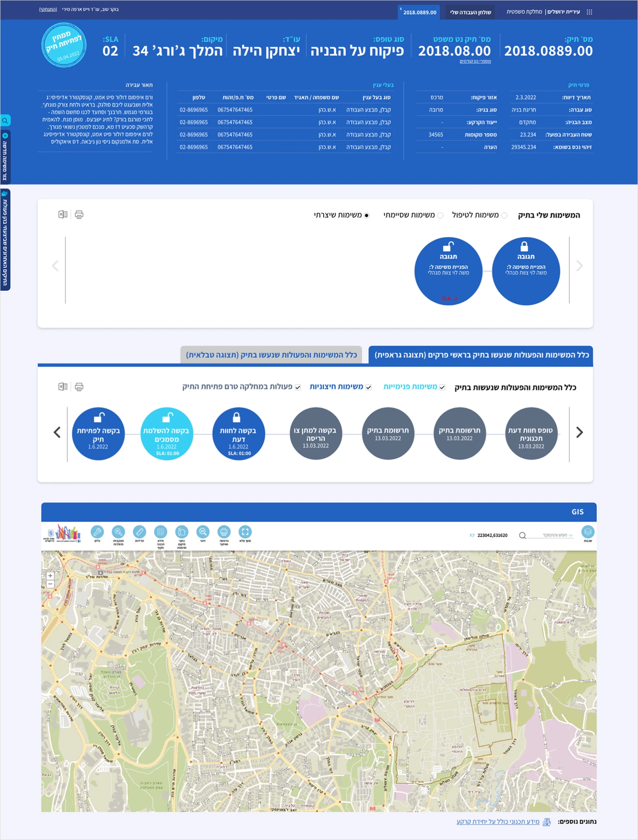
Task: Open the מספרי נט קודמים link
Action: (x=475, y=61)
